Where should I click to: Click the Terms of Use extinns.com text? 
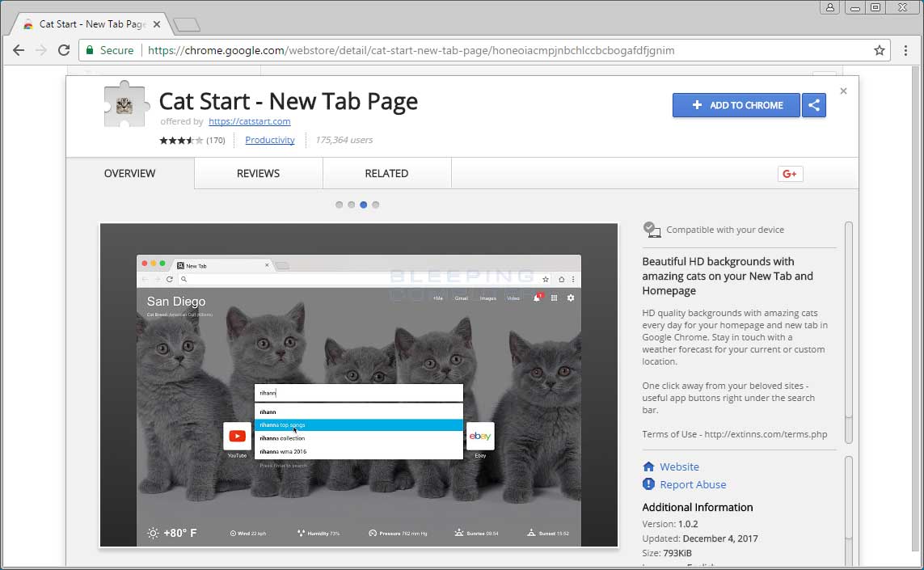tap(735, 434)
